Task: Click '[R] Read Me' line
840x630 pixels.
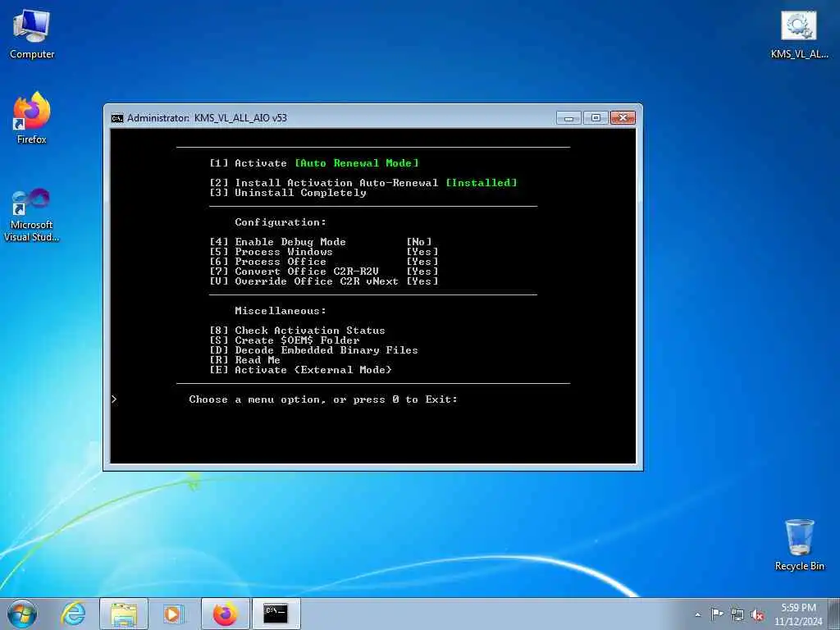Action: [244, 360]
